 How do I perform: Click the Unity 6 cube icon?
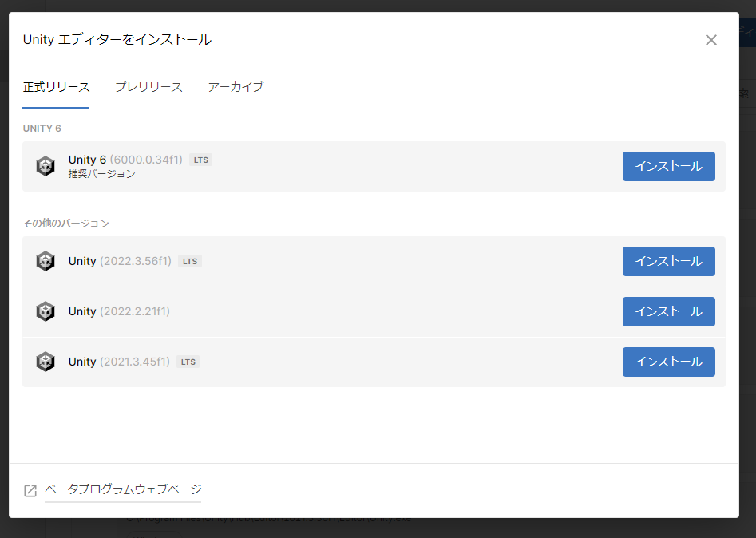click(x=46, y=166)
